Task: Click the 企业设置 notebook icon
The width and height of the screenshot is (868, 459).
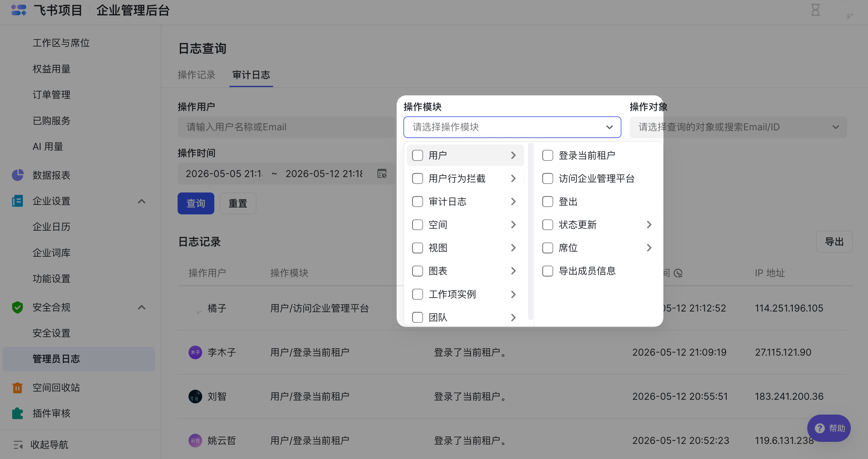Action: pyautogui.click(x=17, y=201)
